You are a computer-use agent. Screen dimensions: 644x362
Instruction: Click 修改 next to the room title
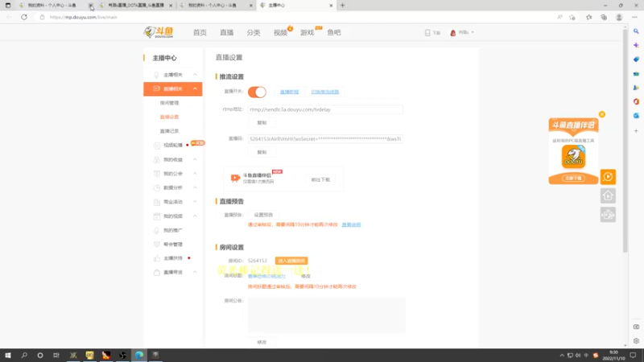(x=306, y=276)
